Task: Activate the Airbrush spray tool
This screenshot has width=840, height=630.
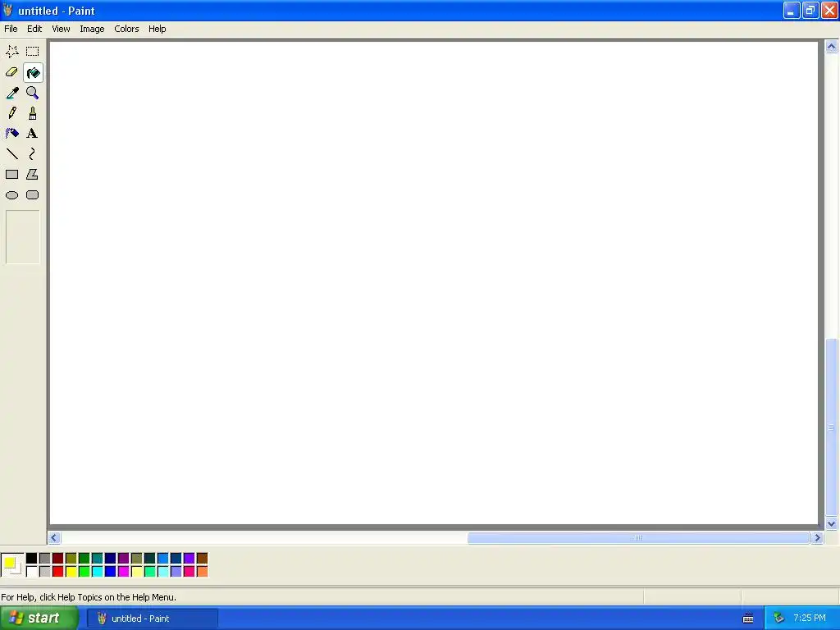Action: [11, 134]
